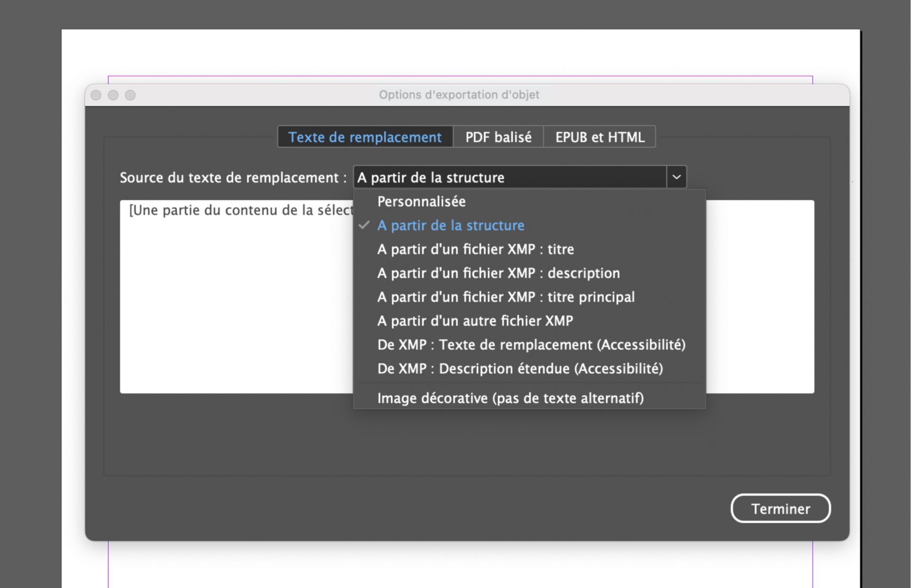
Task: Choose De XMP : Texte de remplacement (Accessibilité)
Action: coord(531,345)
